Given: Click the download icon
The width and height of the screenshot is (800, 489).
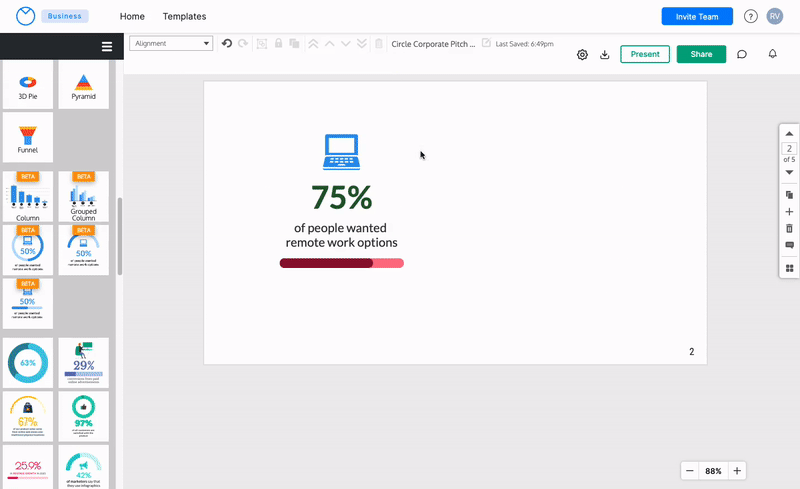Looking at the screenshot, I should pos(604,55).
